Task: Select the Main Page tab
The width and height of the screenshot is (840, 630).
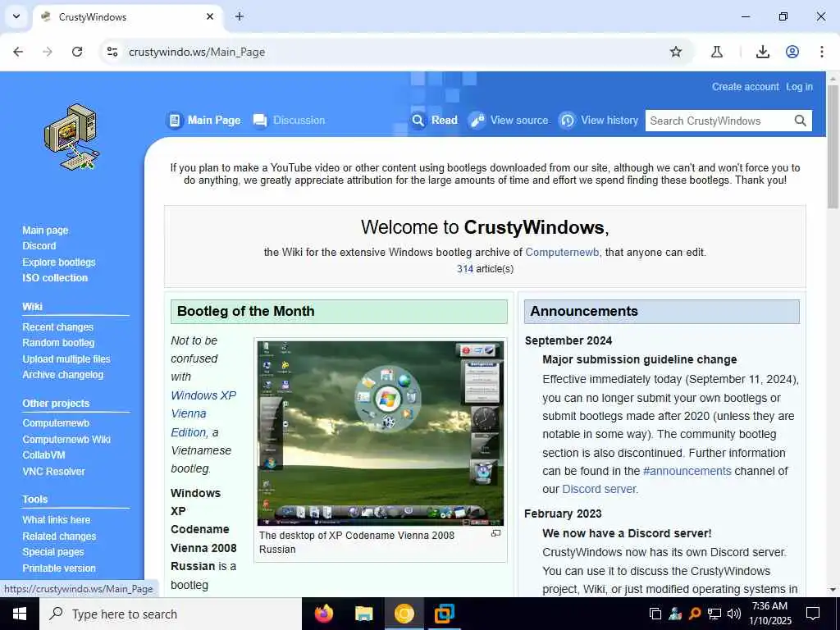Action: click(204, 121)
